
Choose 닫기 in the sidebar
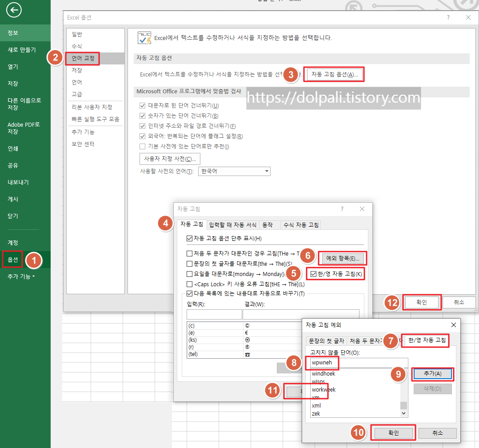(25, 216)
